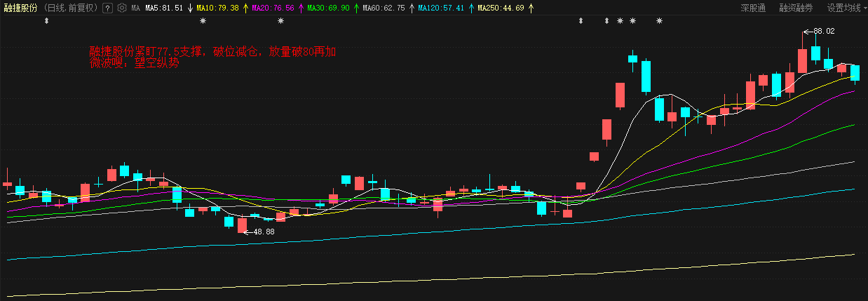Select the MA5:81.51 value

click(x=164, y=8)
